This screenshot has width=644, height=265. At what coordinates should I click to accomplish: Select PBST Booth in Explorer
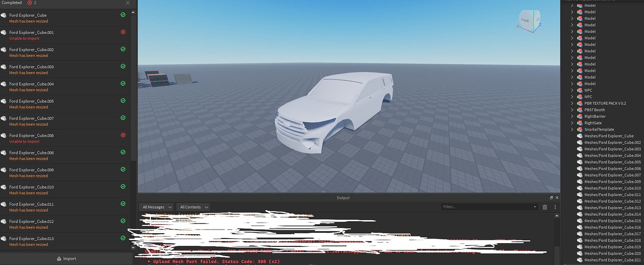595,110
